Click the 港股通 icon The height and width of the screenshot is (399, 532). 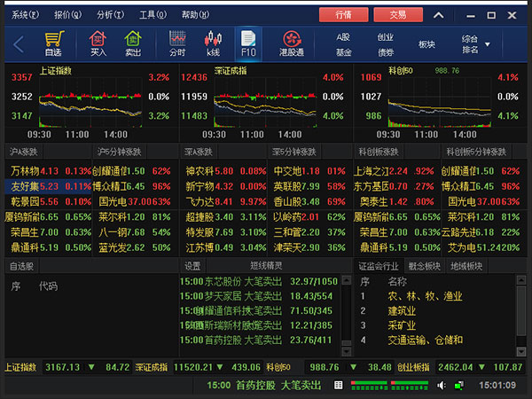(292, 42)
